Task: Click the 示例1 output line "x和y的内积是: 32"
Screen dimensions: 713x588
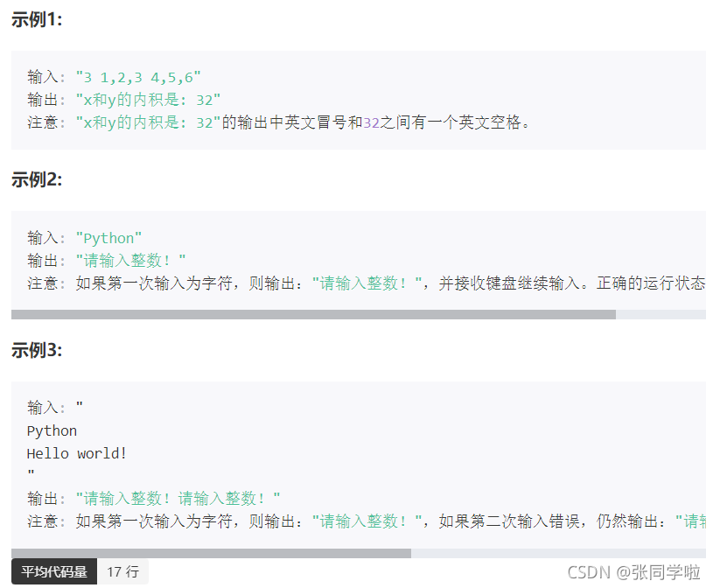Action: [148, 100]
